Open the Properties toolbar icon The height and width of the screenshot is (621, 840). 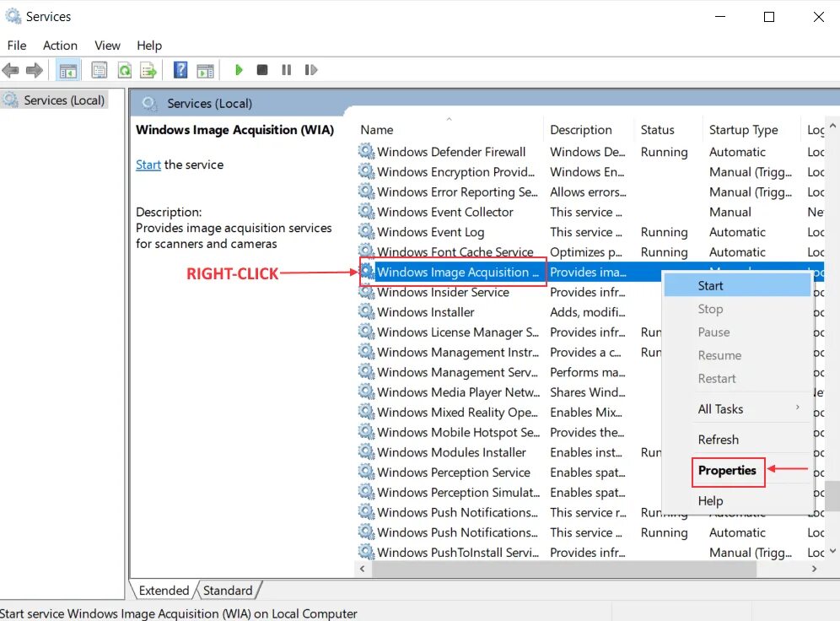click(x=100, y=70)
